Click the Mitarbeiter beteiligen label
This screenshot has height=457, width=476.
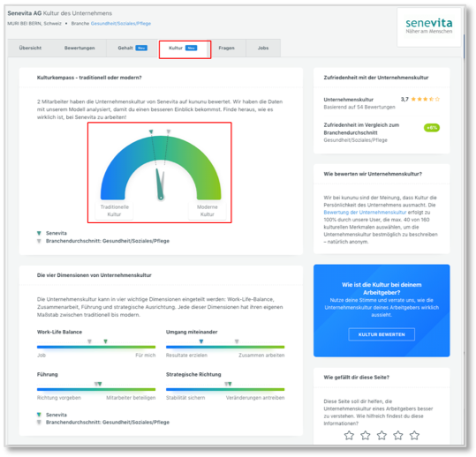(131, 398)
